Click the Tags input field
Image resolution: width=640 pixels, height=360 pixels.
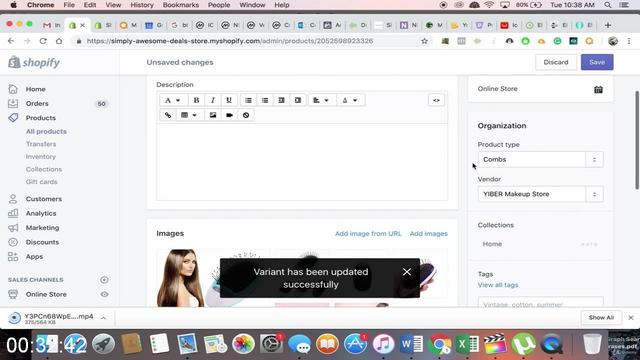[x=540, y=303]
